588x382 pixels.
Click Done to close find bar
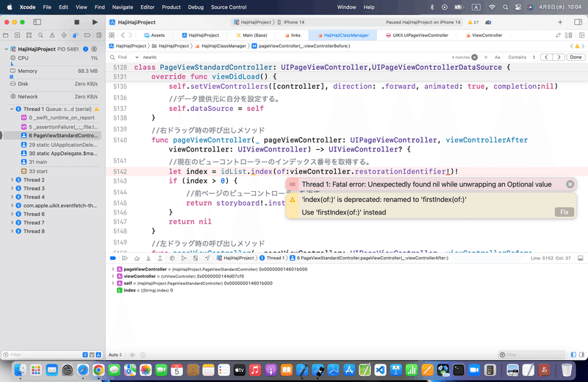576,57
